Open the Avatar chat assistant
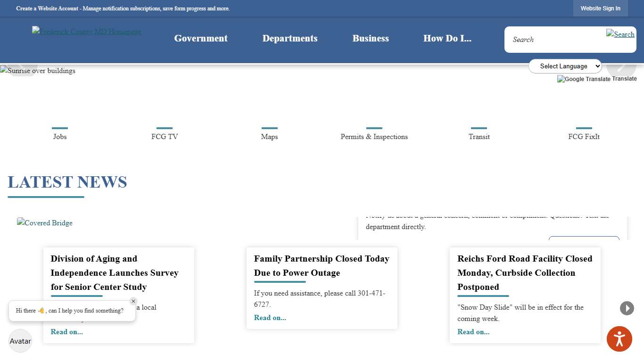644x362 pixels. pyautogui.click(x=20, y=341)
